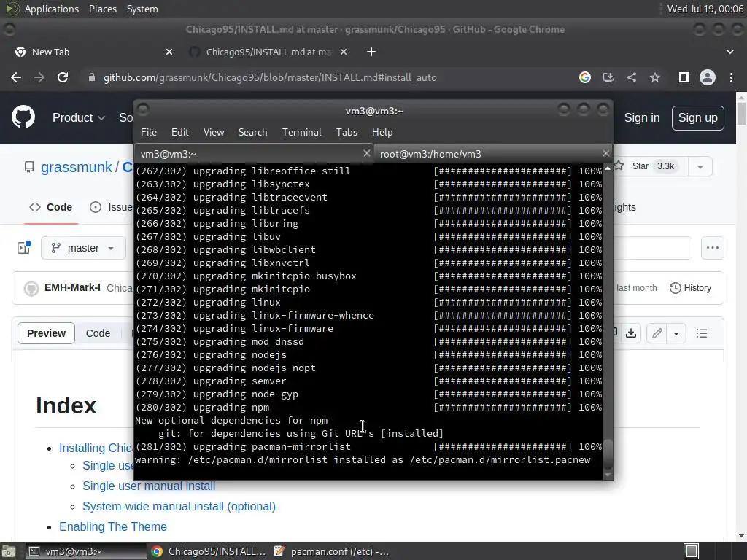Open the document outline list icon

coord(701,332)
